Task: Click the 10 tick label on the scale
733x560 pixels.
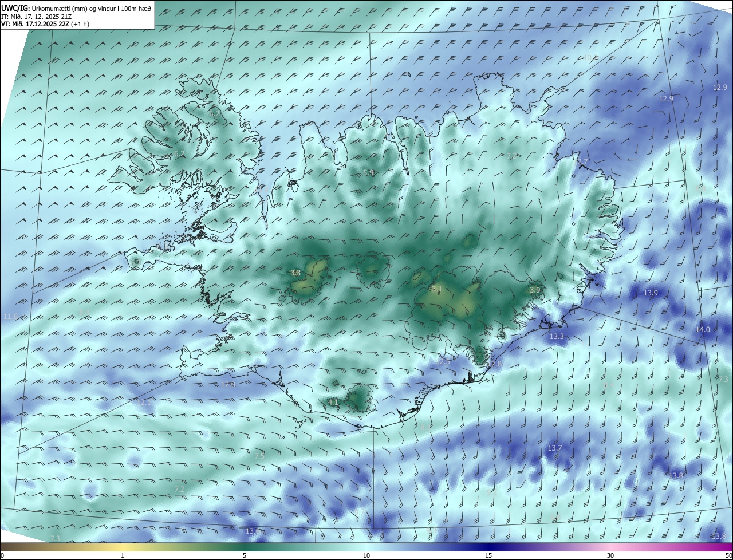Action: [x=366, y=555]
